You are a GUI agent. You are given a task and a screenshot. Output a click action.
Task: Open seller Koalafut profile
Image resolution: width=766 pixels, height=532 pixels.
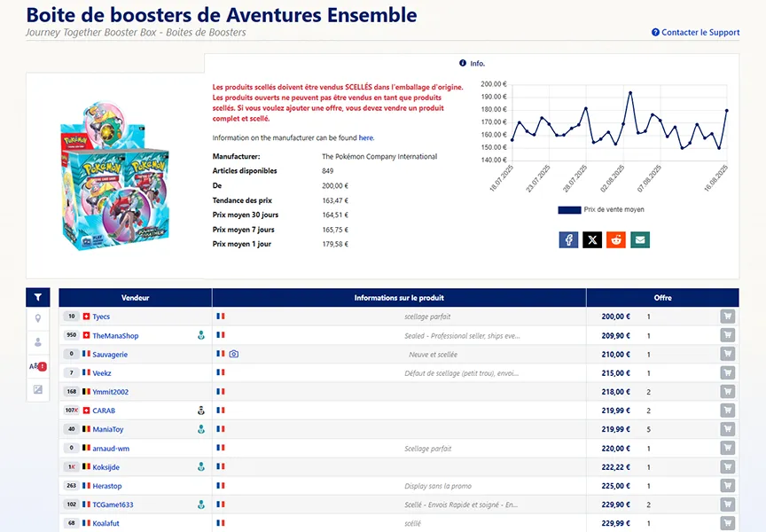tap(106, 523)
